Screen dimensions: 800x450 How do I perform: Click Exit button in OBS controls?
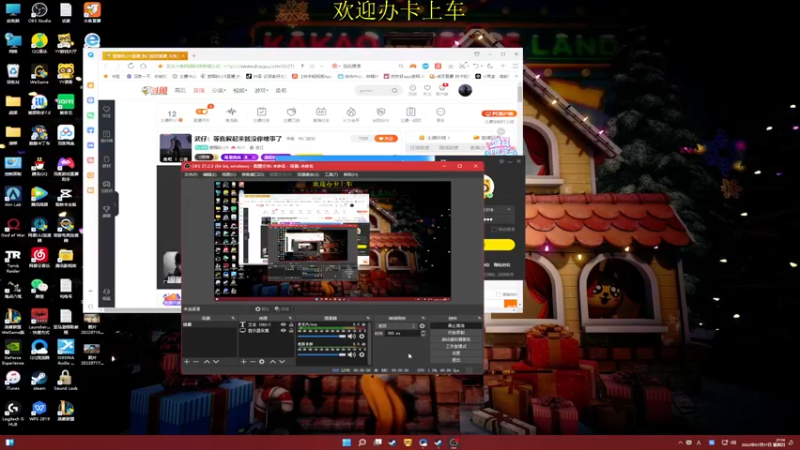tap(456, 360)
